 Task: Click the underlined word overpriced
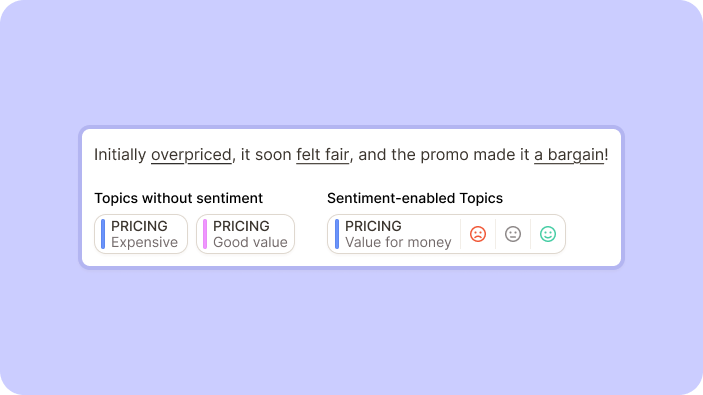(191, 155)
